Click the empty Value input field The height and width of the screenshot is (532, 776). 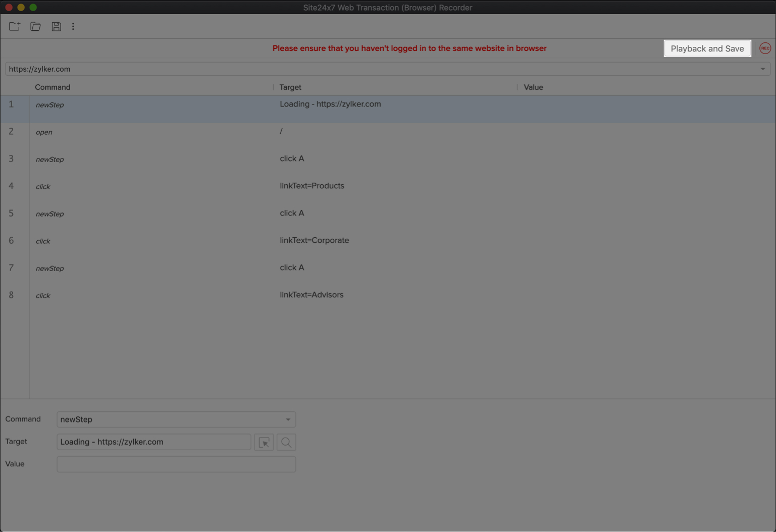[176, 464]
